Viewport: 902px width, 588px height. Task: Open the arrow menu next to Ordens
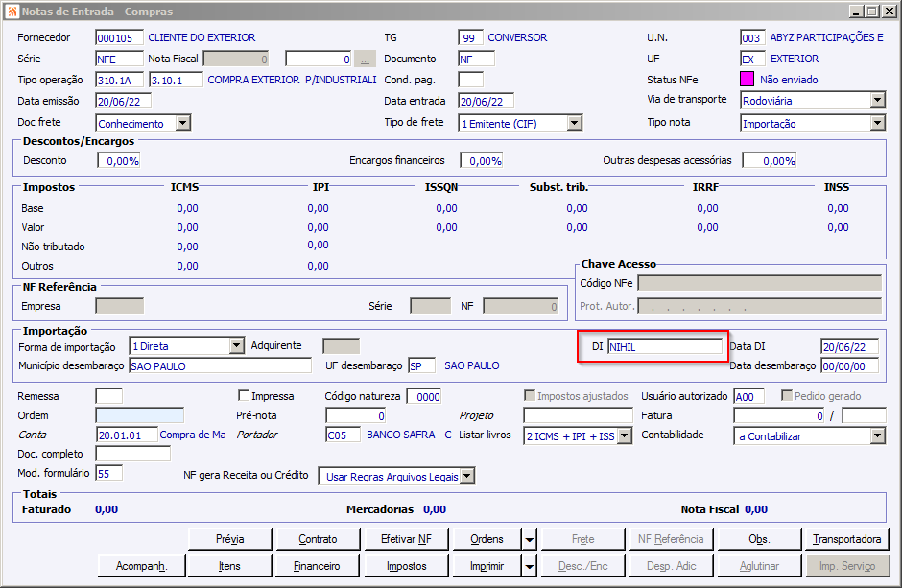[x=530, y=539]
